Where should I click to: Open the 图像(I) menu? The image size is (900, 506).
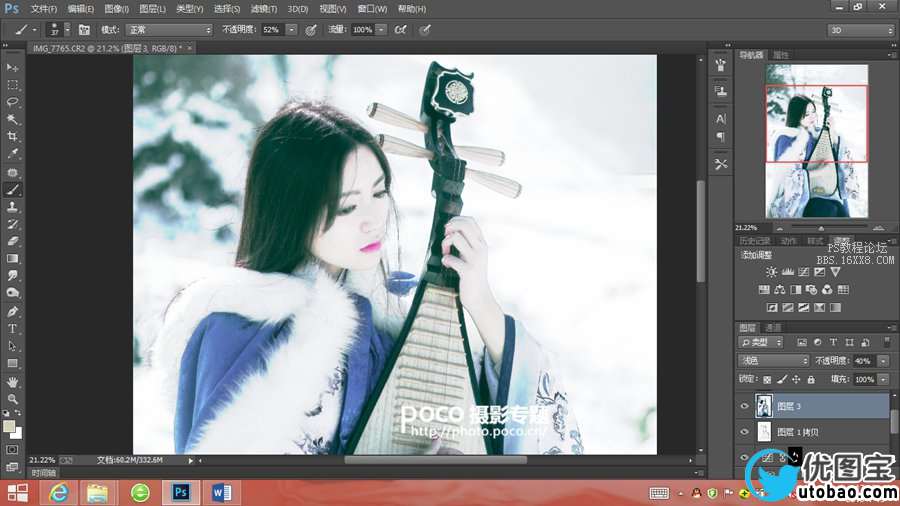(117, 9)
